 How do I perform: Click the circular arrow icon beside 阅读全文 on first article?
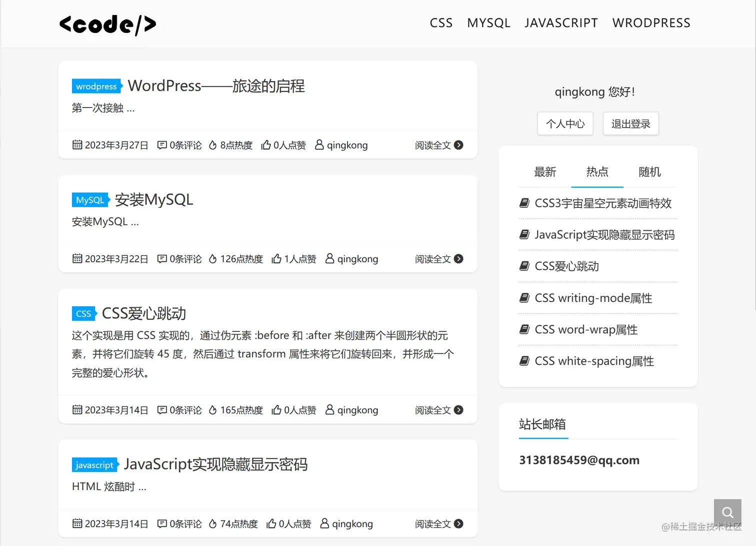click(458, 145)
